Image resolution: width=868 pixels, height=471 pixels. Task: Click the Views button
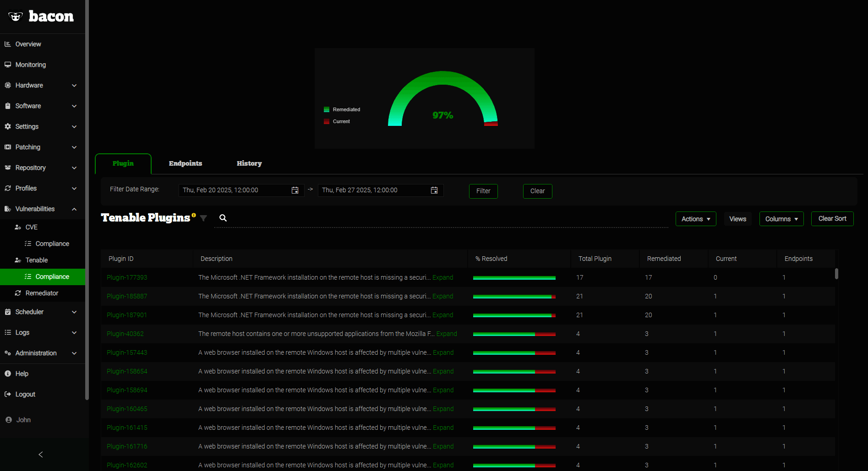(737, 219)
